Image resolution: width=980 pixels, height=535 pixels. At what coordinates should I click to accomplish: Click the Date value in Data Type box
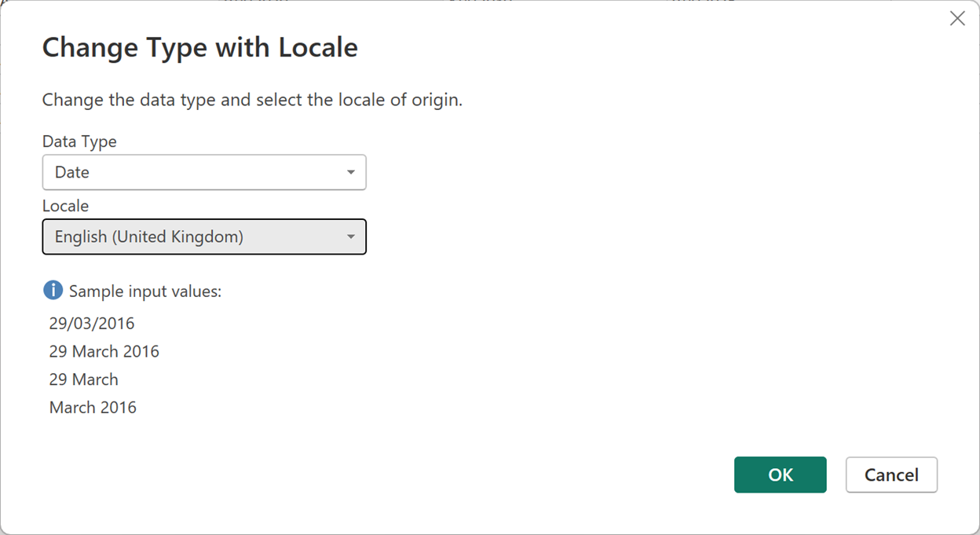click(72, 172)
